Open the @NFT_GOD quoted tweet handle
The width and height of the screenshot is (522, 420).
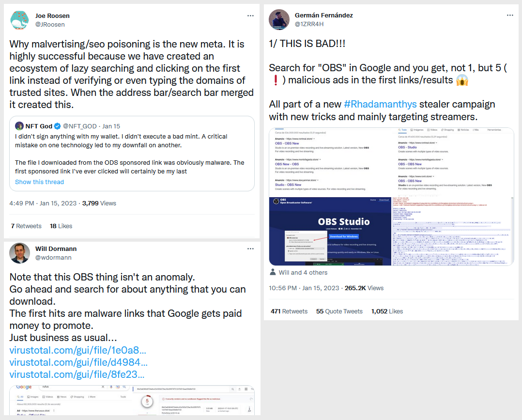coord(79,126)
